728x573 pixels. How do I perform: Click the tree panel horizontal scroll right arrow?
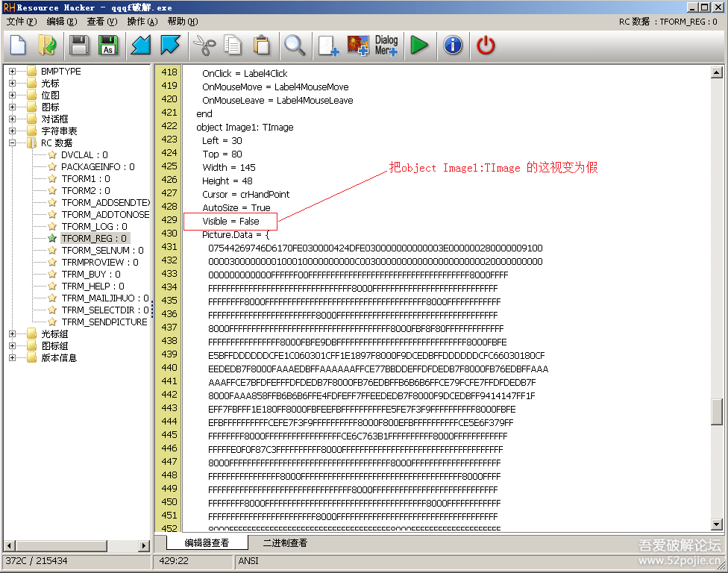(x=145, y=546)
